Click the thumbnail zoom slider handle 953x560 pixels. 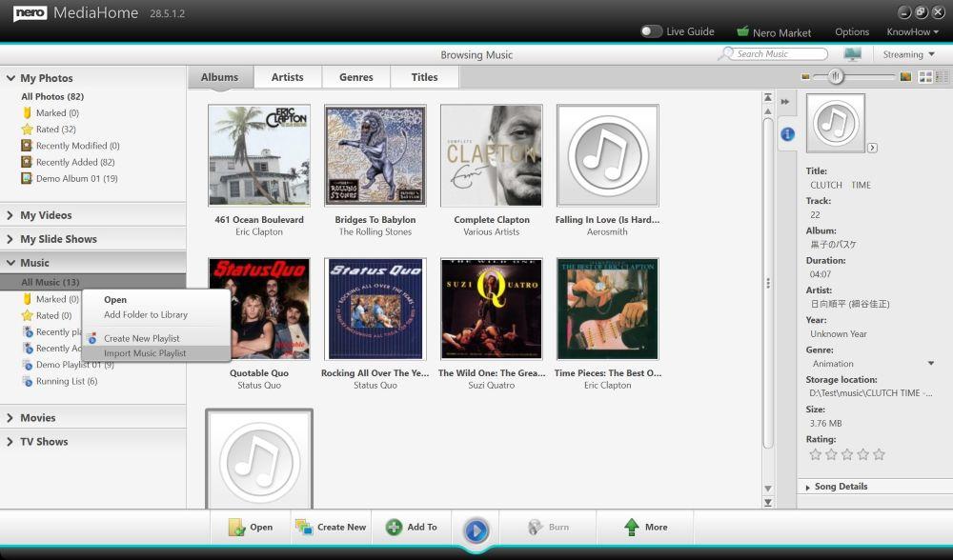click(836, 76)
